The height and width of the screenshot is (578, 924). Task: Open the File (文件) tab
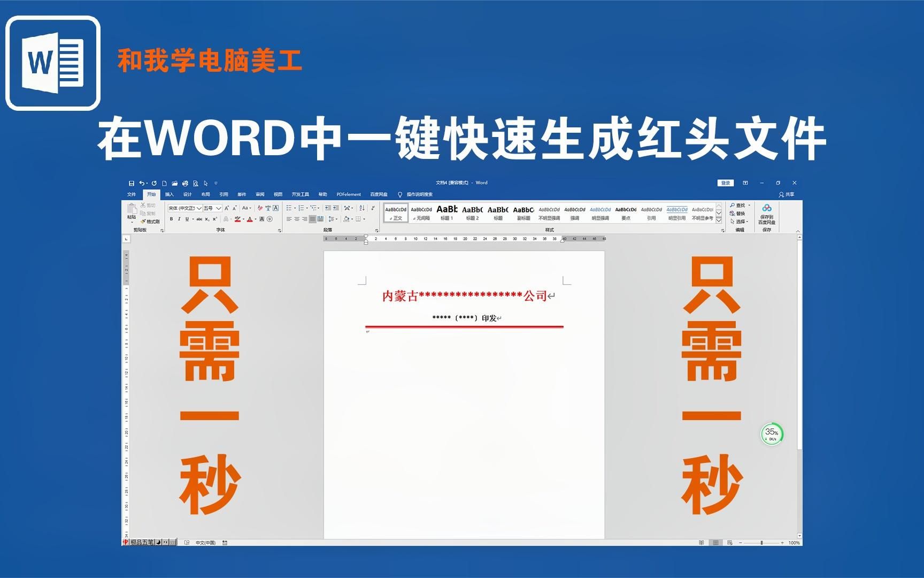tap(132, 194)
